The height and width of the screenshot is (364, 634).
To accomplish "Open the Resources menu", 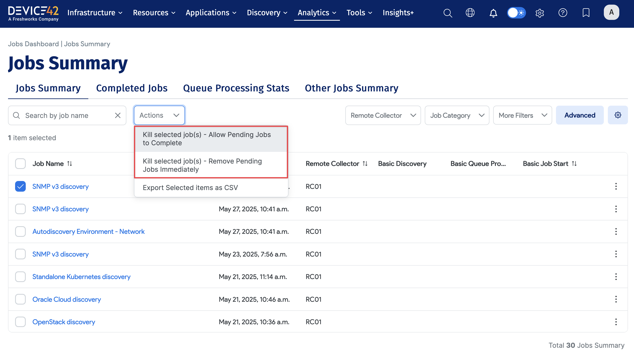I will [154, 12].
